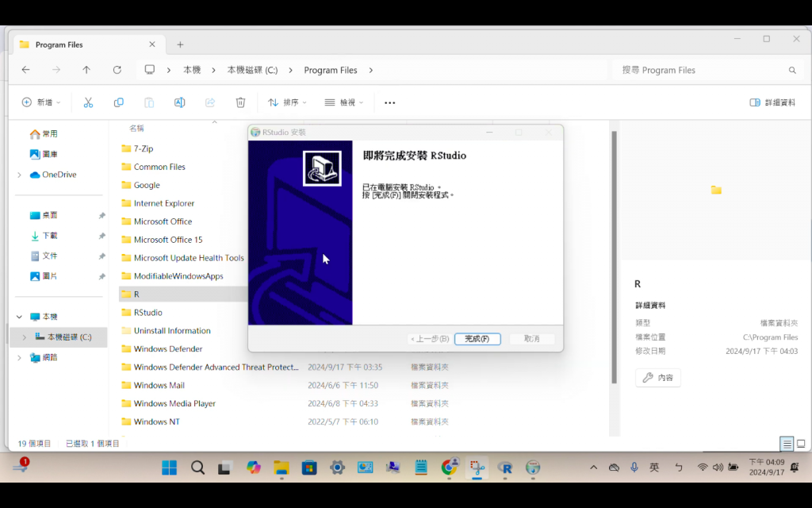Image resolution: width=812 pixels, height=508 pixels.
Task: Open Google Chrome on the taskbar
Action: (x=450, y=467)
